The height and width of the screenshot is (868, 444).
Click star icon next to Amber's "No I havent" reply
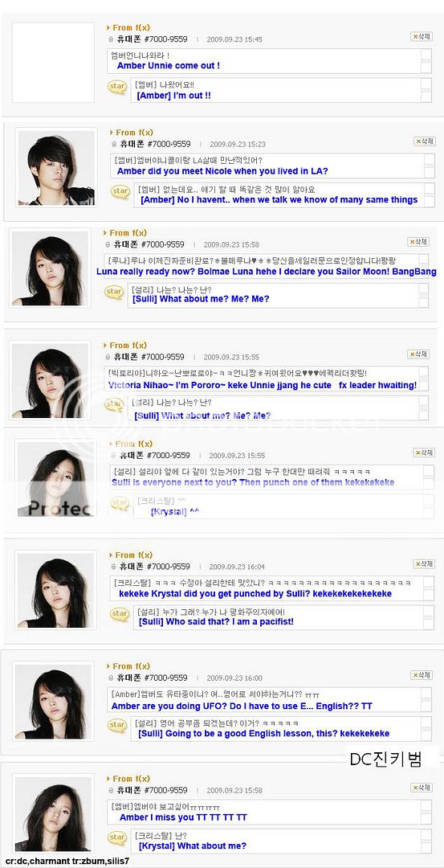coord(120,191)
